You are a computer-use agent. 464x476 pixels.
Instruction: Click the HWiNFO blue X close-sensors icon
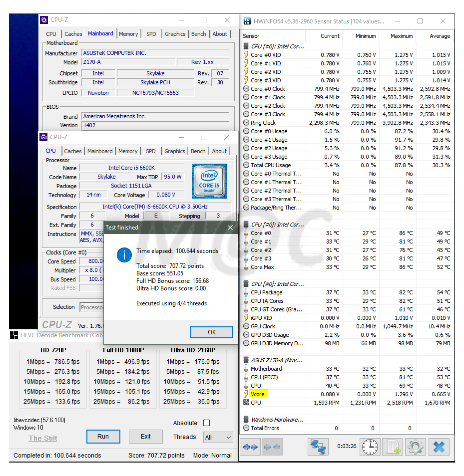pyautogui.click(x=439, y=447)
